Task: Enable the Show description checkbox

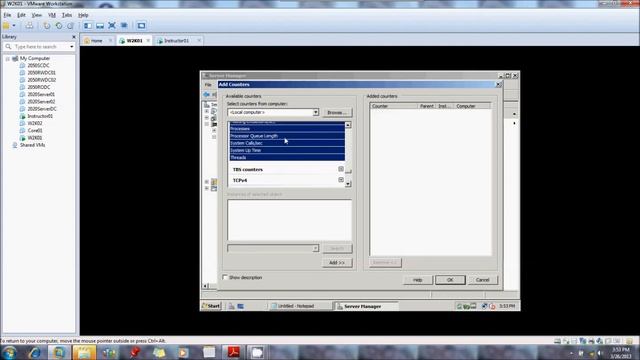Action: pyautogui.click(x=225, y=278)
